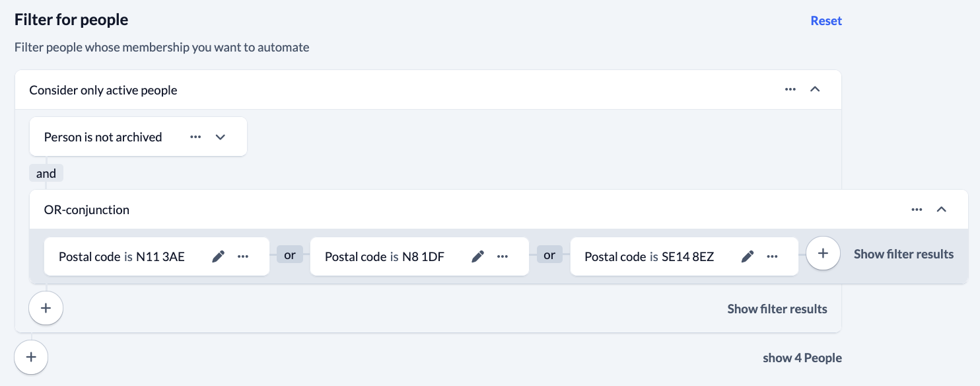
Task: Edit the N11 3AE postal code filter
Action: coord(218,256)
